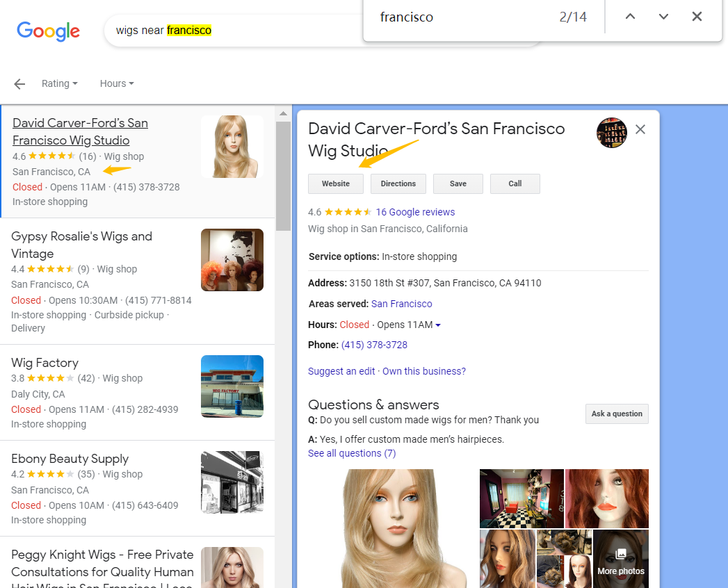Screen dimensions: 728x588
Task: Click the 2/14 match counter
Action: 573,17
